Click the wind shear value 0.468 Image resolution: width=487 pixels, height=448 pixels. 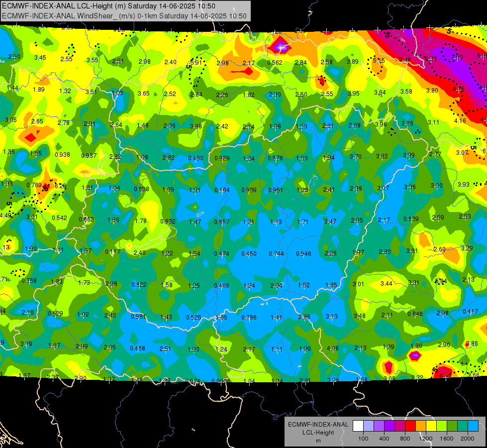[138, 348]
